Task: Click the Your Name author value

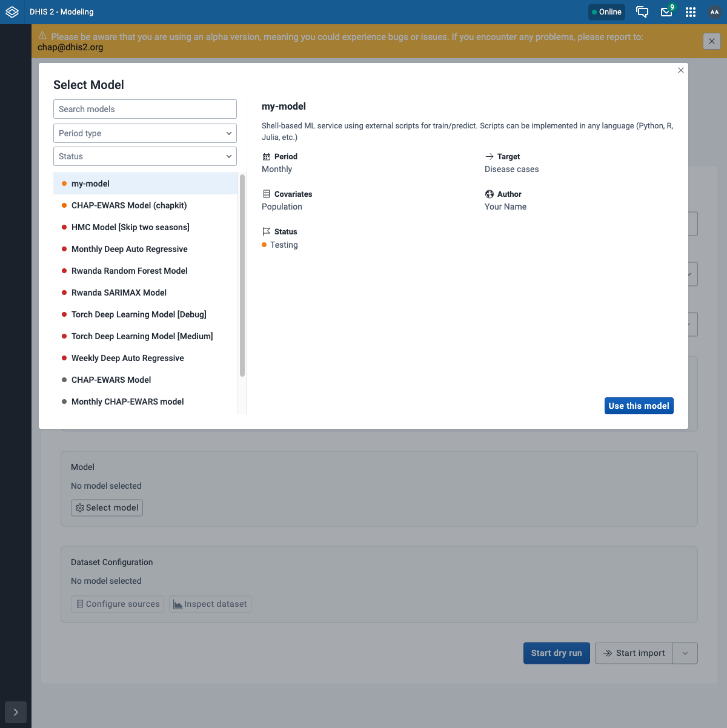Action: click(x=506, y=207)
